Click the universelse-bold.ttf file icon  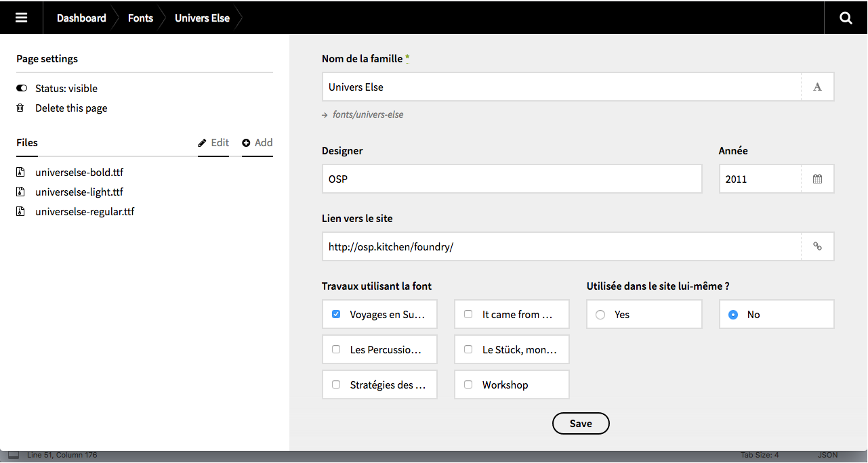coord(20,173)
